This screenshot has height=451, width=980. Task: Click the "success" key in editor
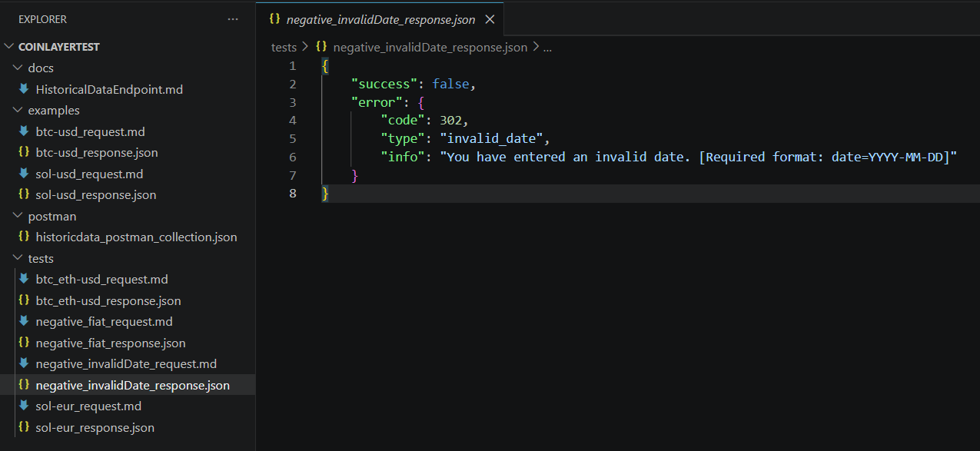(x=384, y=85)
